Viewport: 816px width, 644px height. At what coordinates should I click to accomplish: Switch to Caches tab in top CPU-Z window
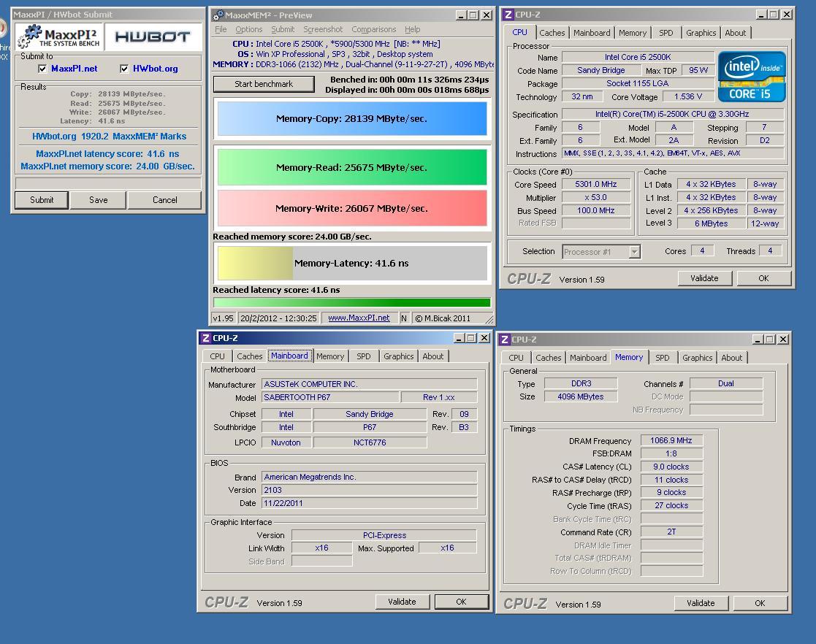coord(552,33)
